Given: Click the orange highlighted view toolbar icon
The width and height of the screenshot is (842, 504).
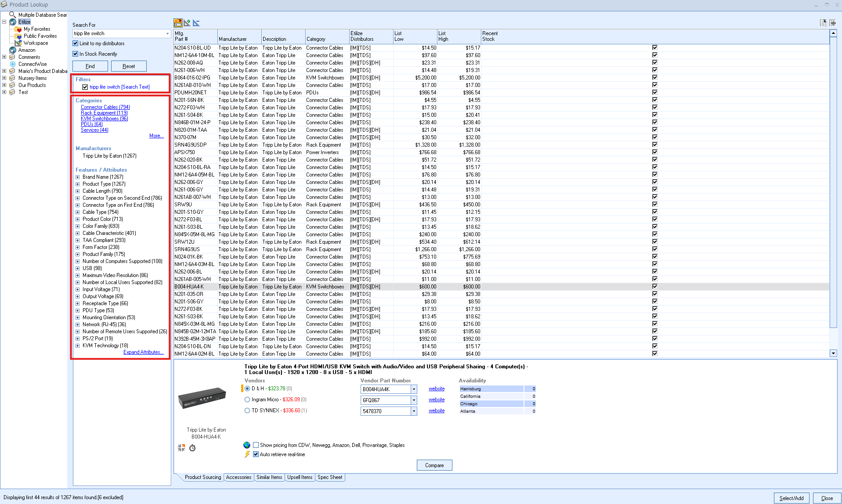Looking at the screenshot, I should pyautogui.click(x=178, y=23).
